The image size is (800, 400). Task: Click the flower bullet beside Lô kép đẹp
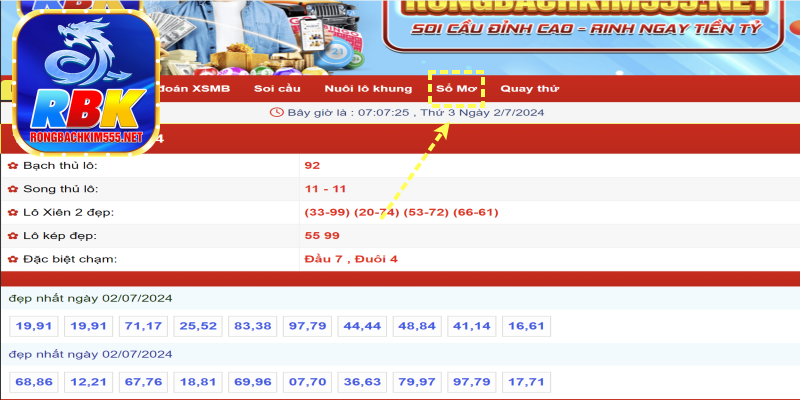pos(13,236)
